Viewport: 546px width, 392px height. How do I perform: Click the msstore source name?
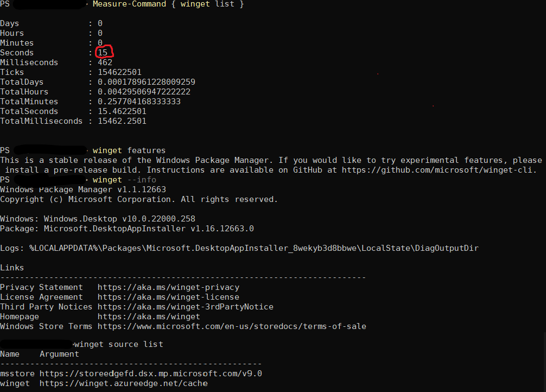17,373
